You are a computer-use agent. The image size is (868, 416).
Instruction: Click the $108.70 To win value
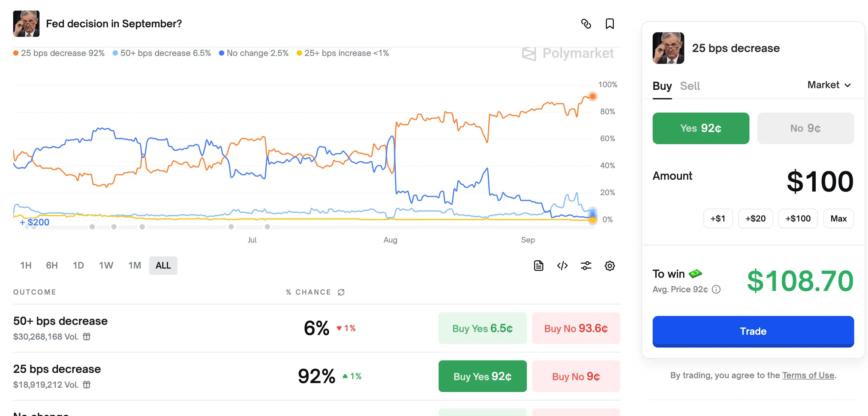(x=800, y=281)
